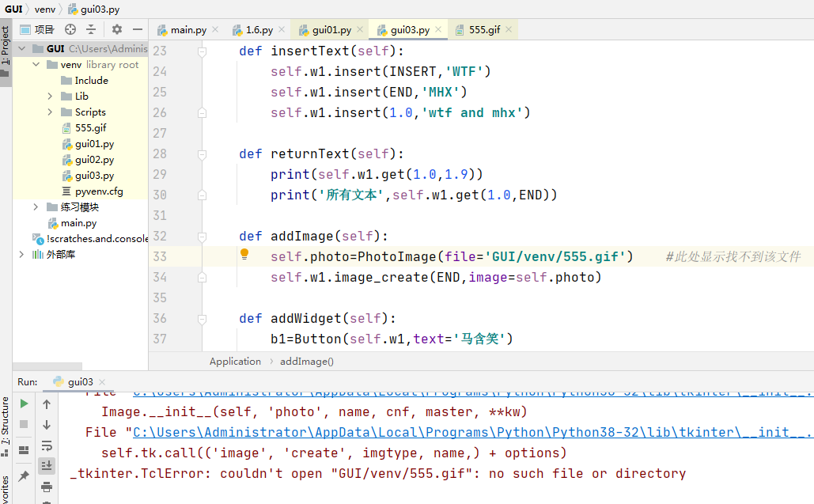Collapse the venv library root folder
The image size is (814, 504).
[36, 65]
